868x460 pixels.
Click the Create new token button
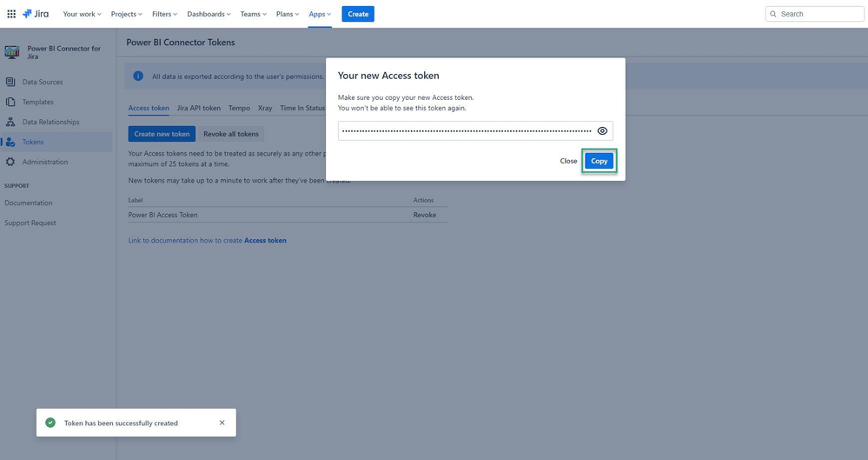point(162,134)
